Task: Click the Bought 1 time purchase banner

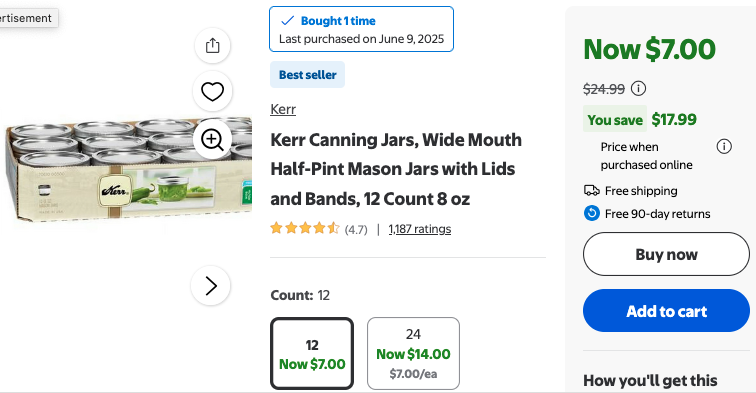Action: (x=361, y=29)
